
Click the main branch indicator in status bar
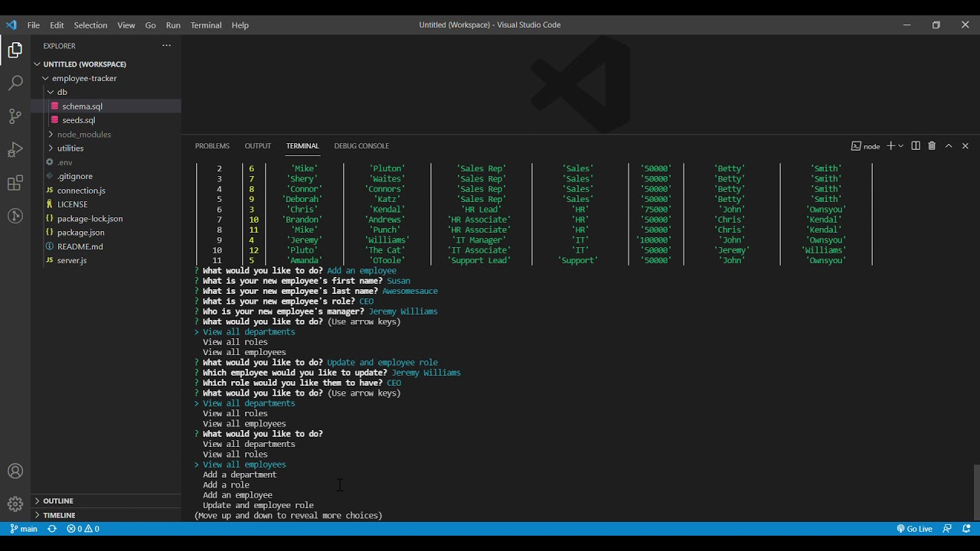click(24, 529)
